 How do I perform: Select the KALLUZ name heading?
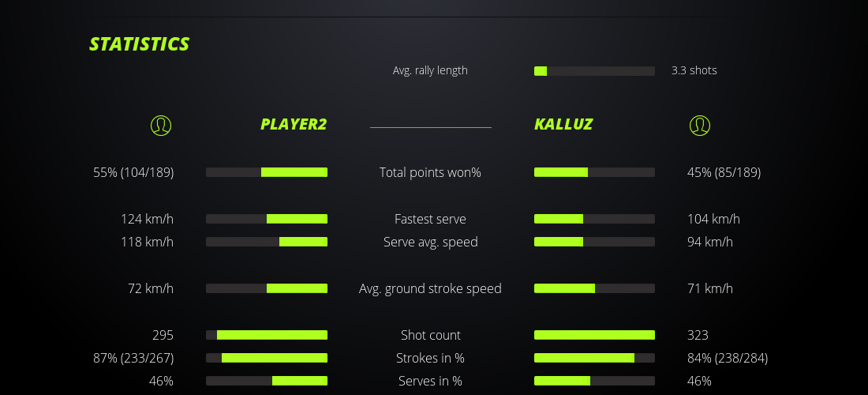(563, 124)
